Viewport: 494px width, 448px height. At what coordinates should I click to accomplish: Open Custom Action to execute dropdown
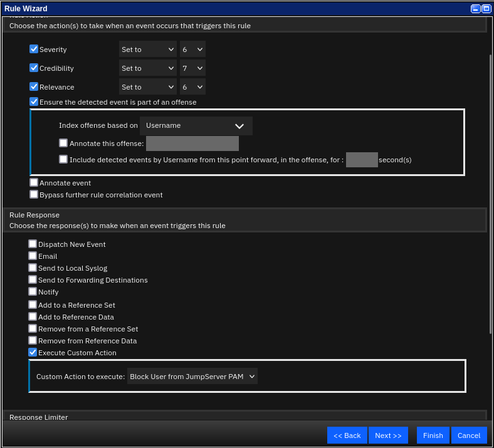[x=192, y=376]
